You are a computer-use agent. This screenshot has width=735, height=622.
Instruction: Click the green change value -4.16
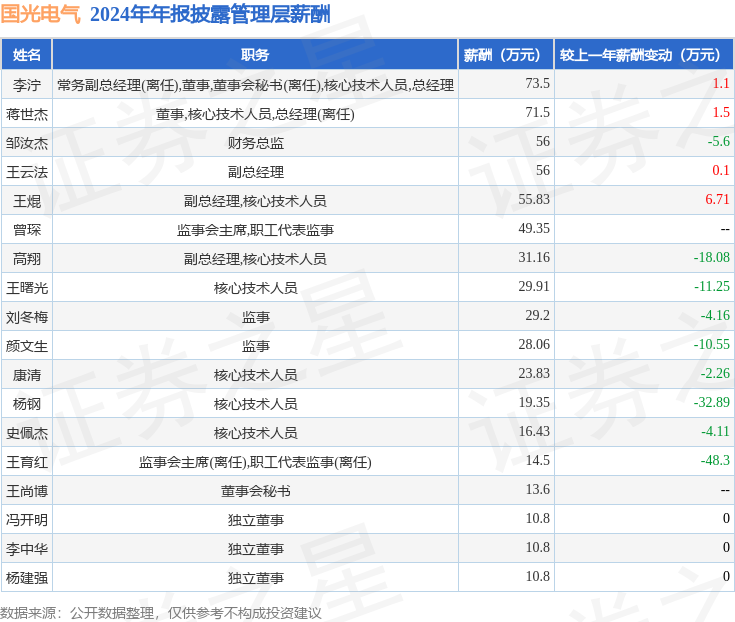[x=715, y=315]
